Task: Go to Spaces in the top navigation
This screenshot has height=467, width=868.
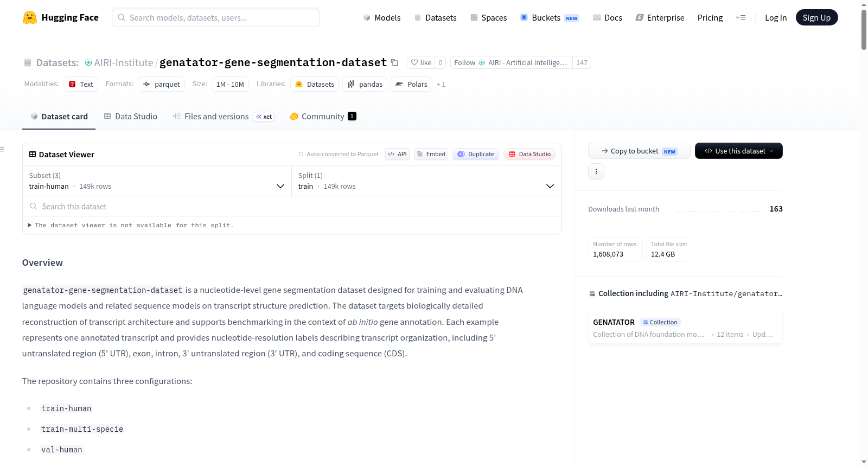Action: (489, 17)
